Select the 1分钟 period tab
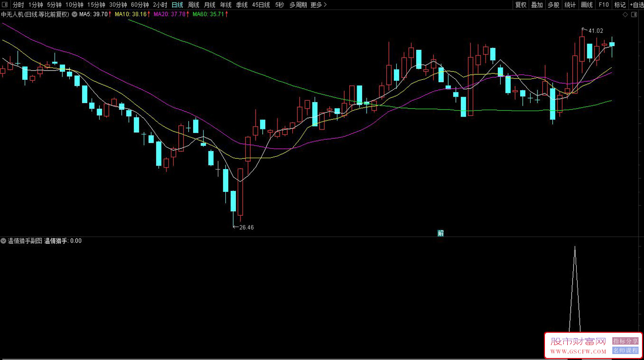 point(36,4)
